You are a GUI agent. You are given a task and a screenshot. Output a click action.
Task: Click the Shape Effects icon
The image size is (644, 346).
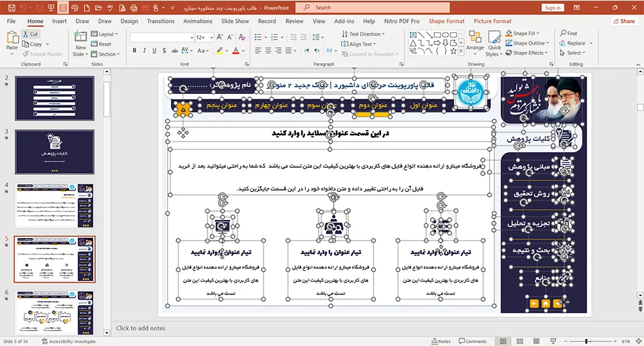[509, 52]
